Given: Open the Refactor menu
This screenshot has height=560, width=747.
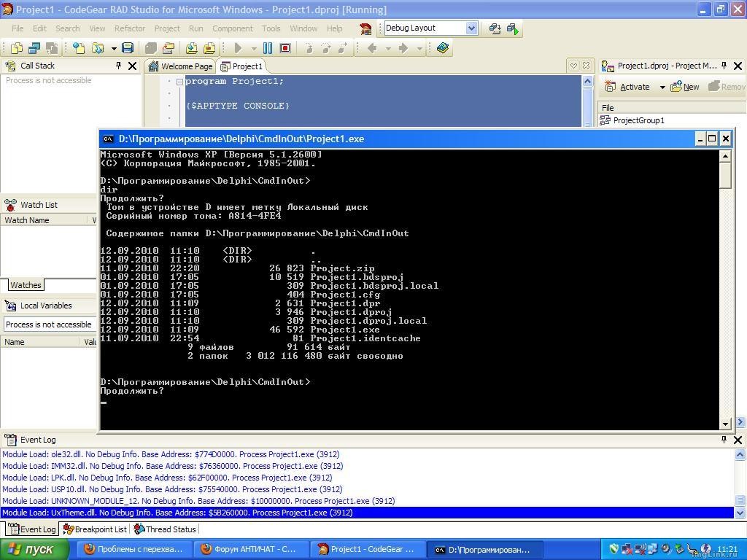Looking at the screenshot, I should click(129, 28).
